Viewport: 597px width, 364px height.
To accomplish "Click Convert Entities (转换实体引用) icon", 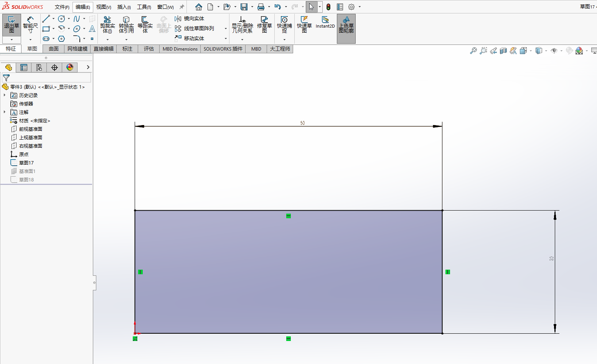I will coord(126,25).
